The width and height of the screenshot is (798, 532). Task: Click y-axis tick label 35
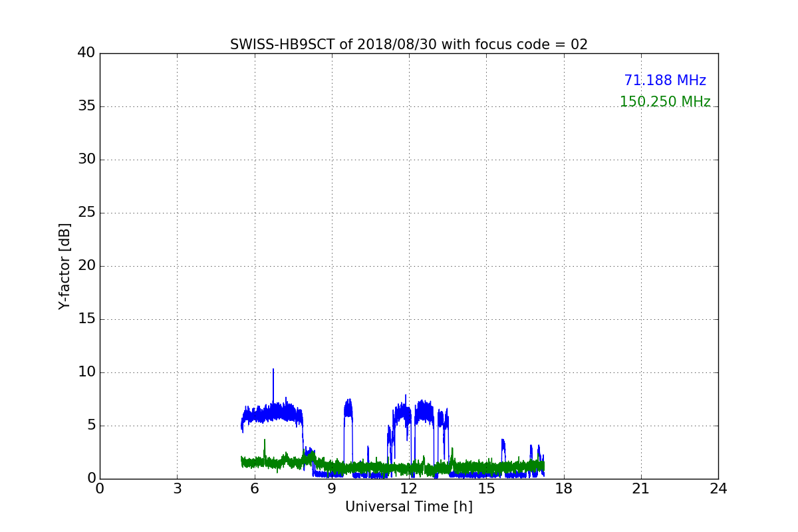pos(86,106)
